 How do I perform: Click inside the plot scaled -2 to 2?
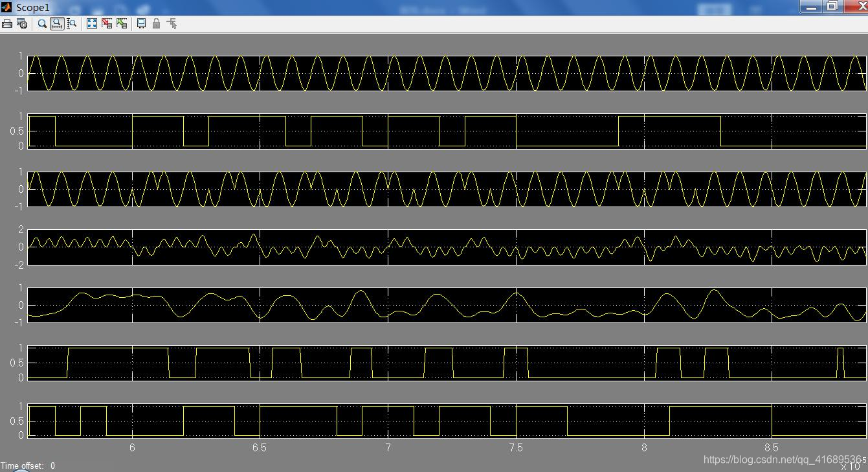(447, 247)
